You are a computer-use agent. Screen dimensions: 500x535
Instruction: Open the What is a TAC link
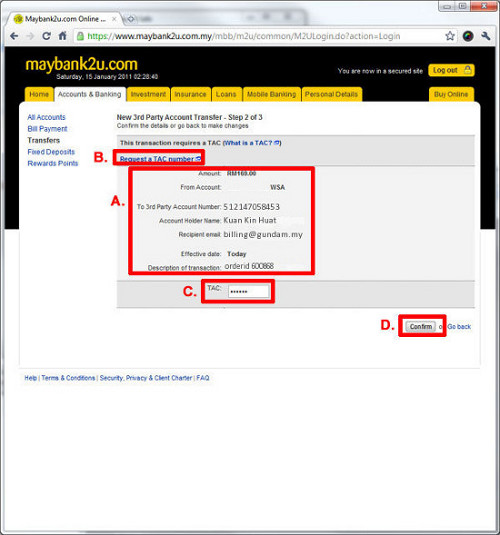click(x=252, y=143)
